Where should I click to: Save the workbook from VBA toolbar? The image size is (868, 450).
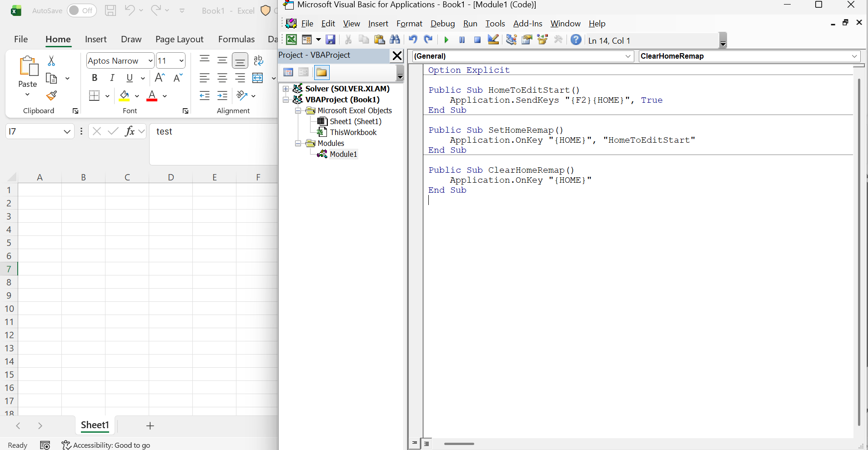[331, 40]
